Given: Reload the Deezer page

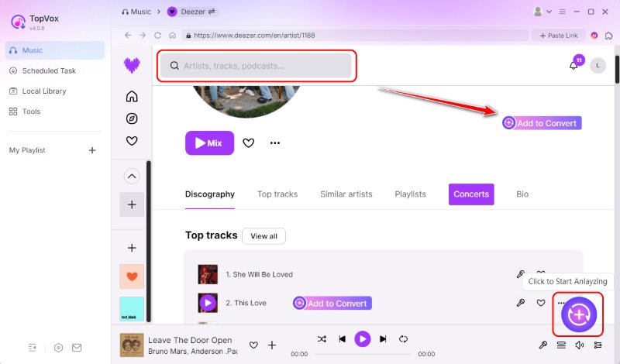Looking at the screenshot, I should 157,35.
